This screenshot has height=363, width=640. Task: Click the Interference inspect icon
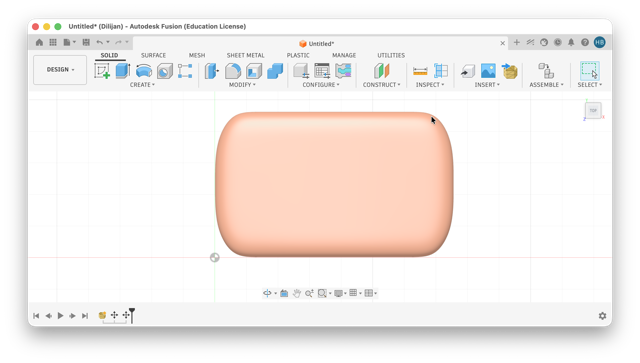(441, 71)
